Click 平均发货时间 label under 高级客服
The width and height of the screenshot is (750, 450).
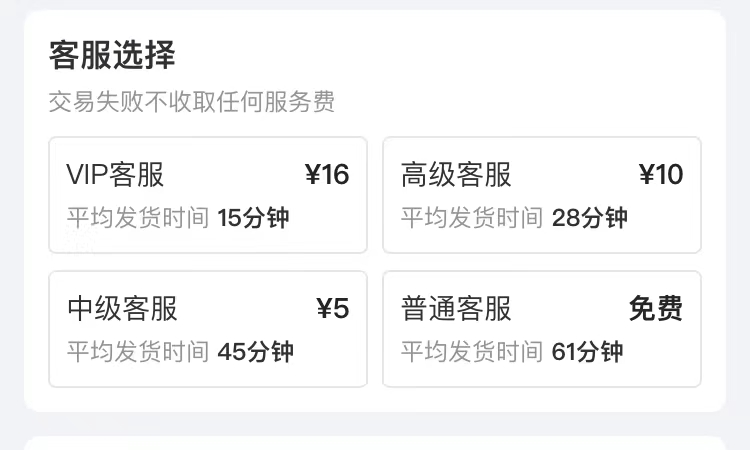[472, 217]
